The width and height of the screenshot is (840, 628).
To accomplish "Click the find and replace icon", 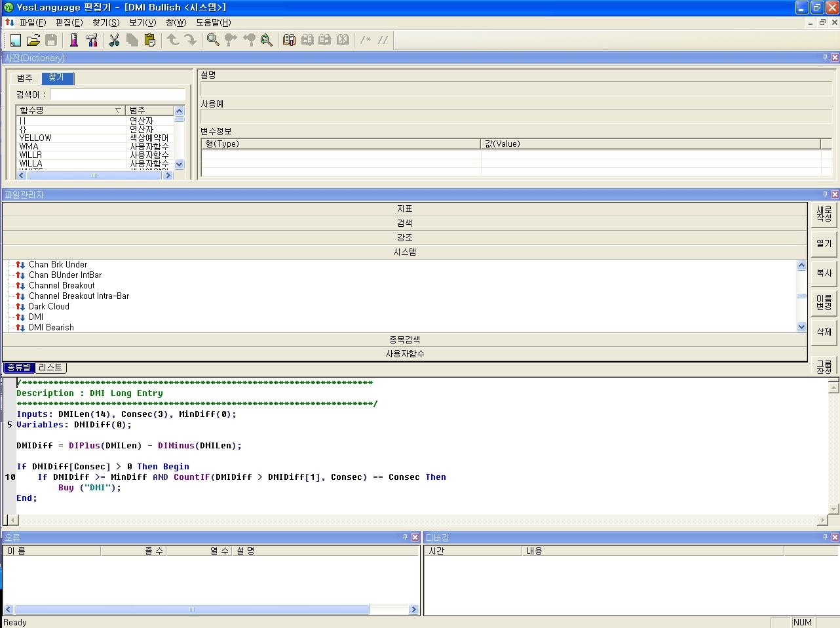I will pos(266,40).
